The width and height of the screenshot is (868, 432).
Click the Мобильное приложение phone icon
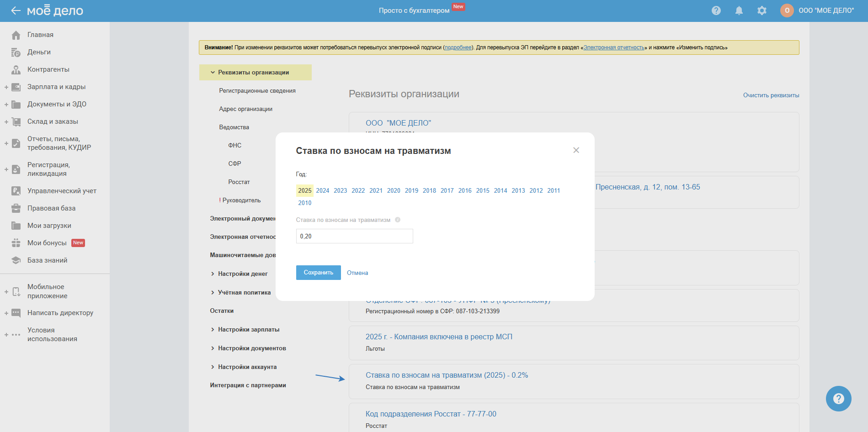16,292
